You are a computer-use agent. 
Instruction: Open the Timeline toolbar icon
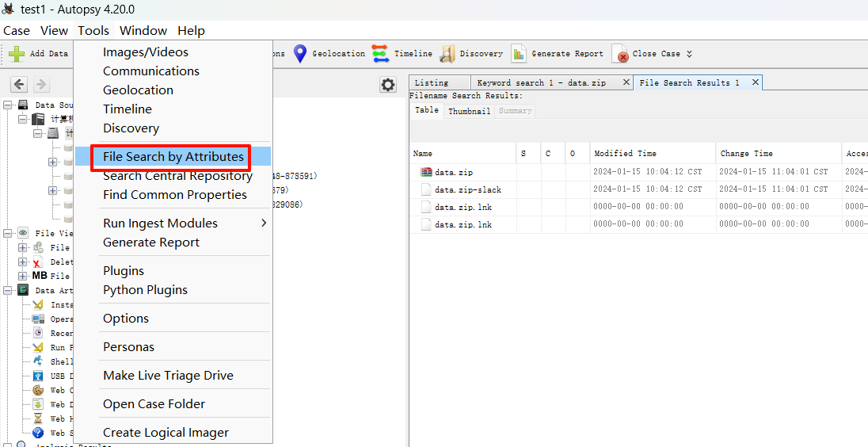[380, 54]
